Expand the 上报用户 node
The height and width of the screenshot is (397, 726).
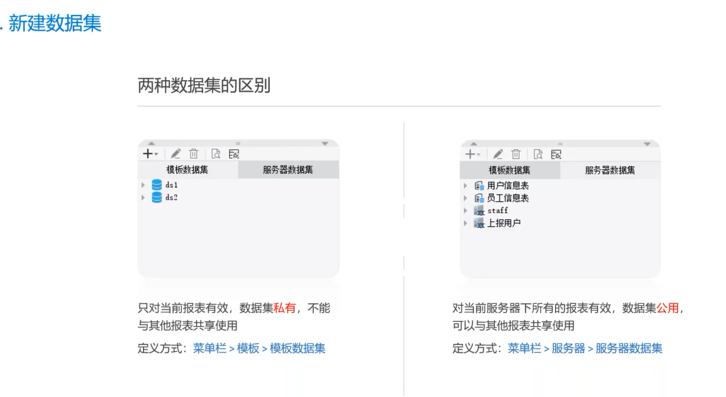point(465,223)
